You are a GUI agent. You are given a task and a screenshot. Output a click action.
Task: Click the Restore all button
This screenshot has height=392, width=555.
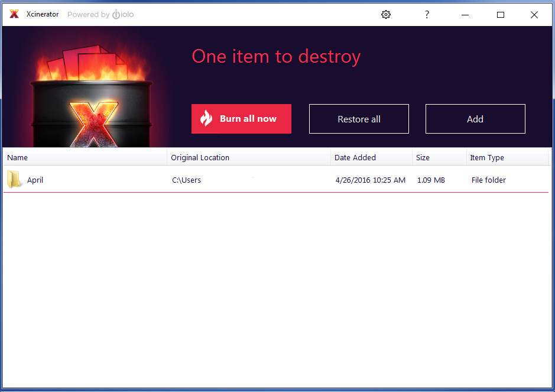coord(359,118)
